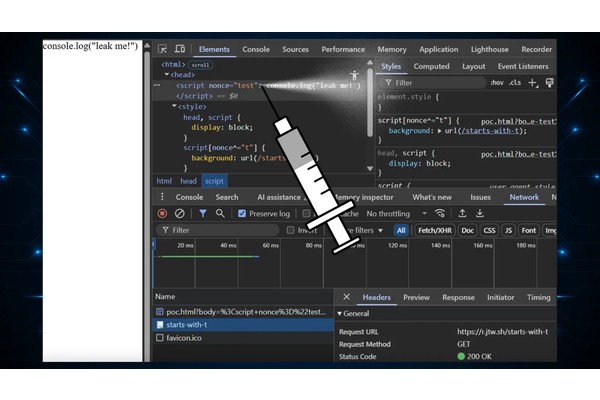This screenshot has width=600, height=400.
Task: Activate the inspect element picker icon
Action: click(162, 49)
